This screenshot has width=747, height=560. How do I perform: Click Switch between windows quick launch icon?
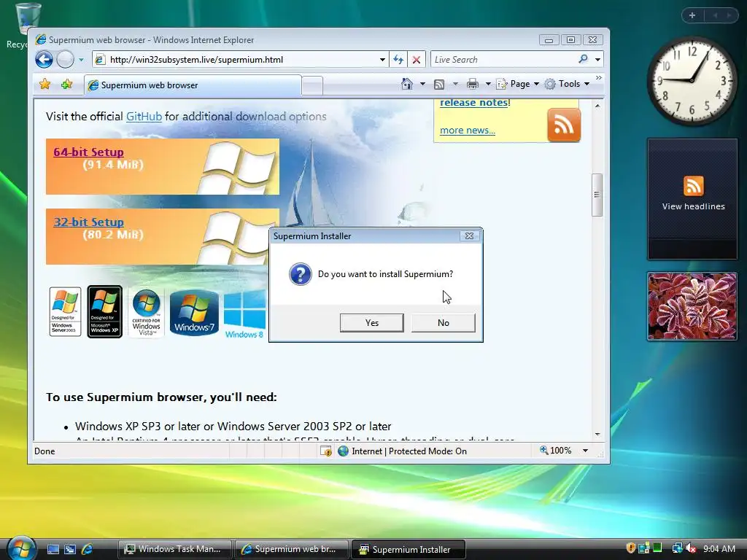[x=70, y=549]
